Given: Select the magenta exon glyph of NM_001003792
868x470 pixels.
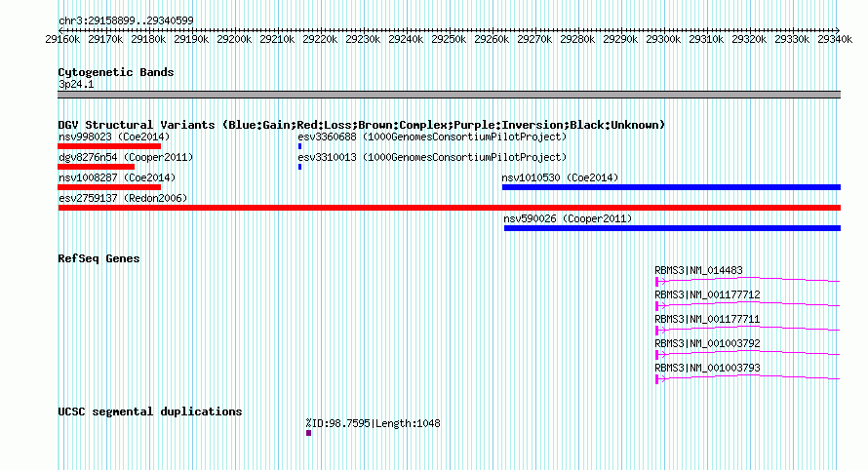Looking at the screenshot, I should pyautogui.click(x=657, y=355).
